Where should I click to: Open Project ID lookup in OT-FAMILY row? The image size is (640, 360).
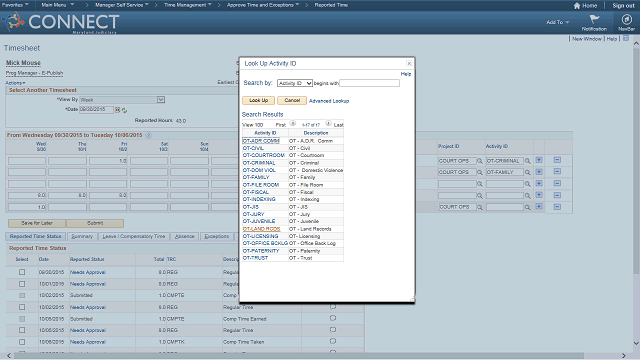point(480,172)
